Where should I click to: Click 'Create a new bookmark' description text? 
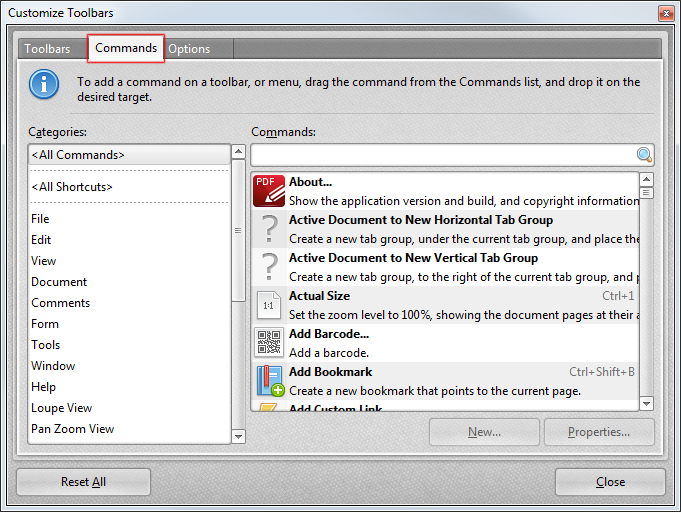(435, 391)
